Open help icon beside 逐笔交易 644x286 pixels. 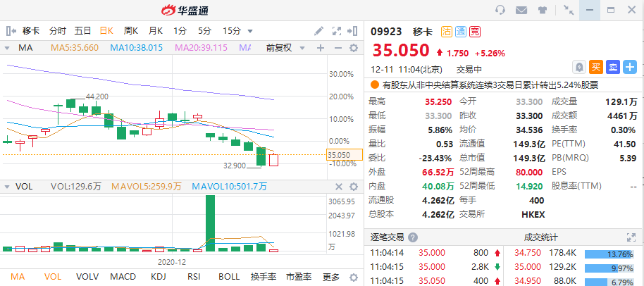tap(413, 237)
